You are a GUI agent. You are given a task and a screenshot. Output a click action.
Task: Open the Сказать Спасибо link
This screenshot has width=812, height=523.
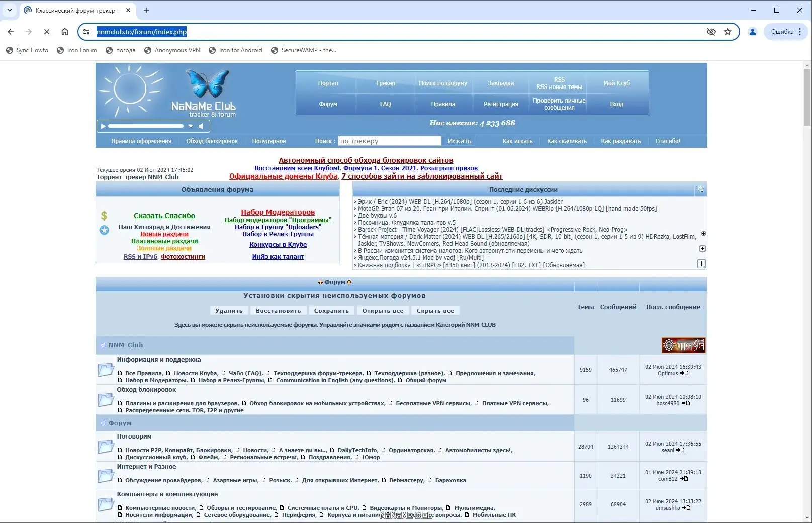tap(164, 216)
